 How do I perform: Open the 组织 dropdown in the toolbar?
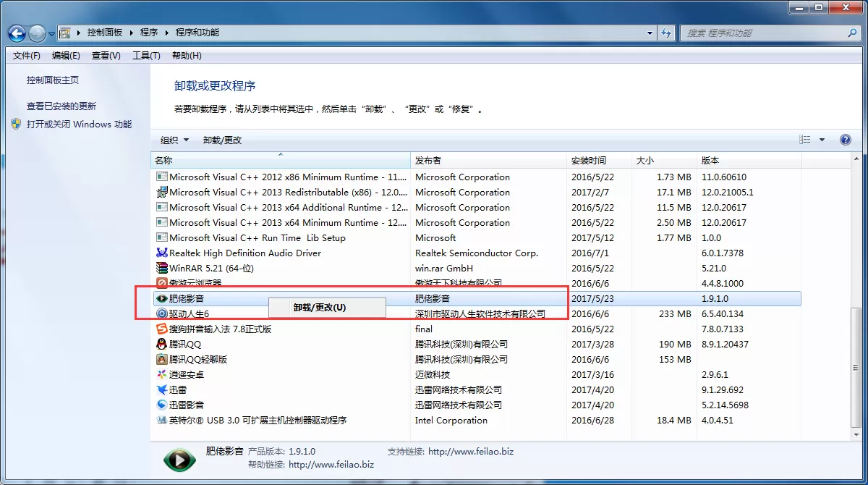tap(174, 140)
